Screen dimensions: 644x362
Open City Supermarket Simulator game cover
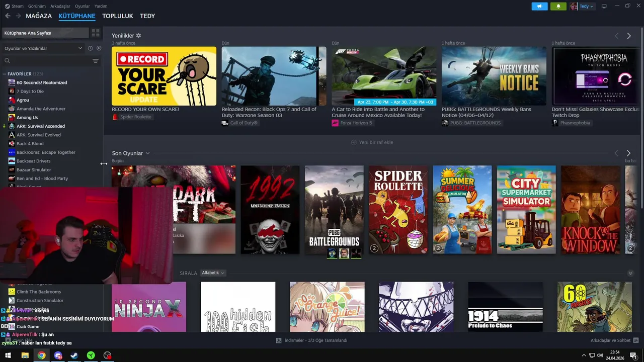[526, 210]
